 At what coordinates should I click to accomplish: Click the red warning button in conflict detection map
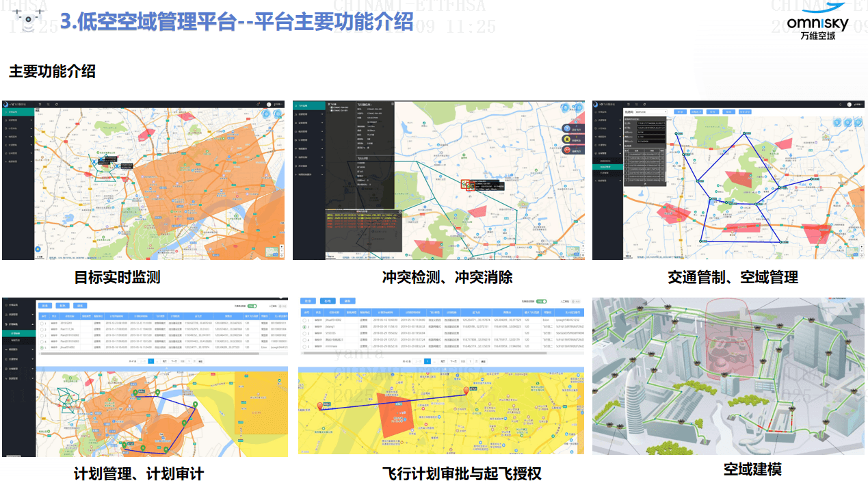pyautogui.click(x=567, y=149)
